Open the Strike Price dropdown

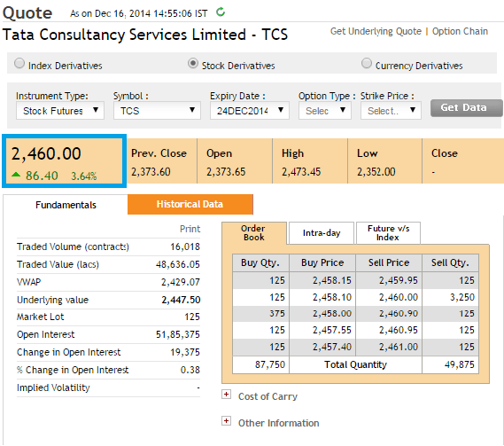coord(391,111)
